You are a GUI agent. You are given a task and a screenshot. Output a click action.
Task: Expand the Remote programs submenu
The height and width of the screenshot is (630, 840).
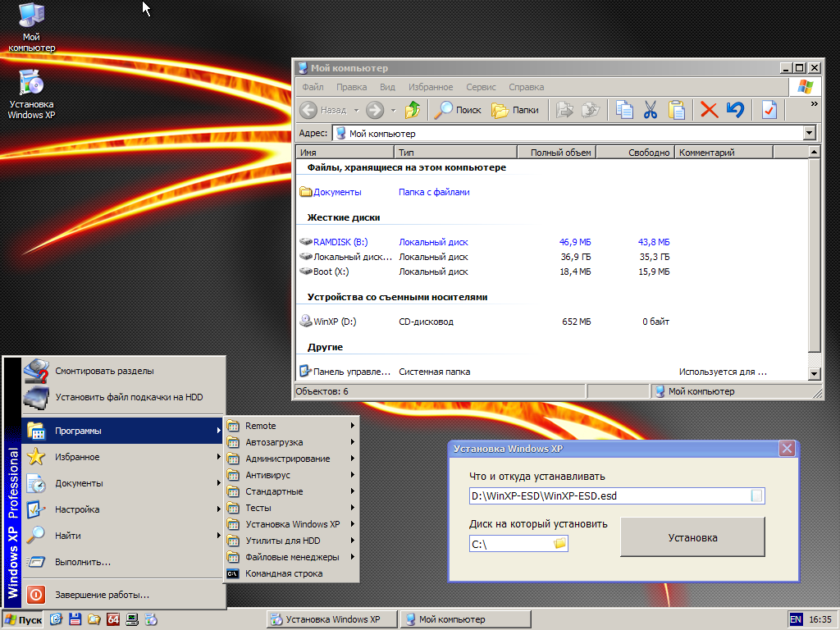[x=291, y=426]
